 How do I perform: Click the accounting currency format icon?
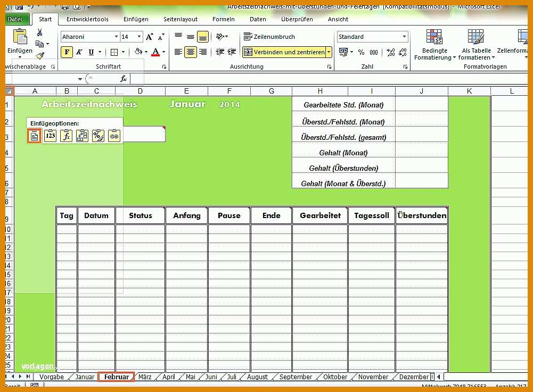(x=343, y=52)
